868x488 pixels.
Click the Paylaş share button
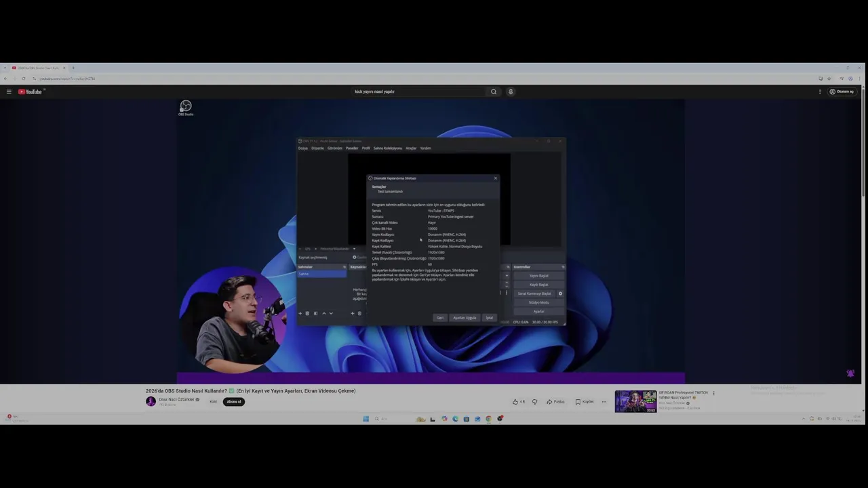(x=555, y=401)
